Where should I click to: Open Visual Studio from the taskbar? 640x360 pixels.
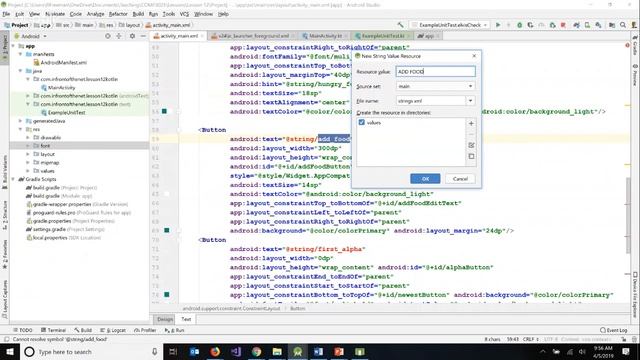click(x=236, y=351)
